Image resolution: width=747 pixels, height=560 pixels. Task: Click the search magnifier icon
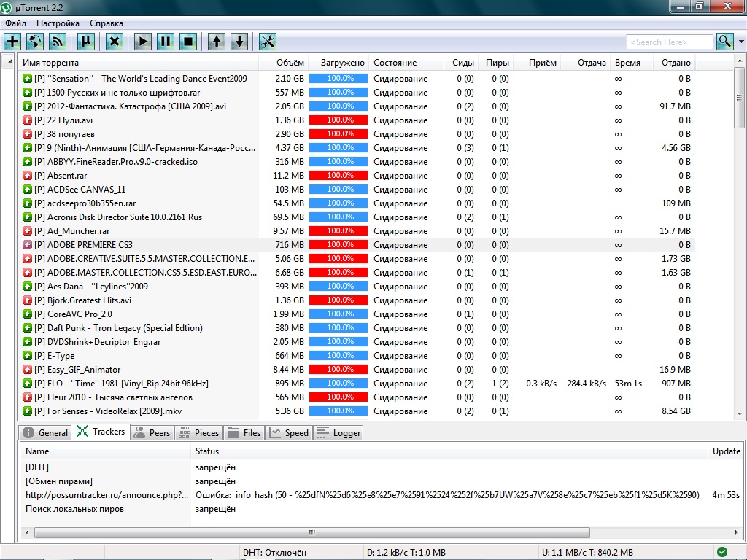724,42
